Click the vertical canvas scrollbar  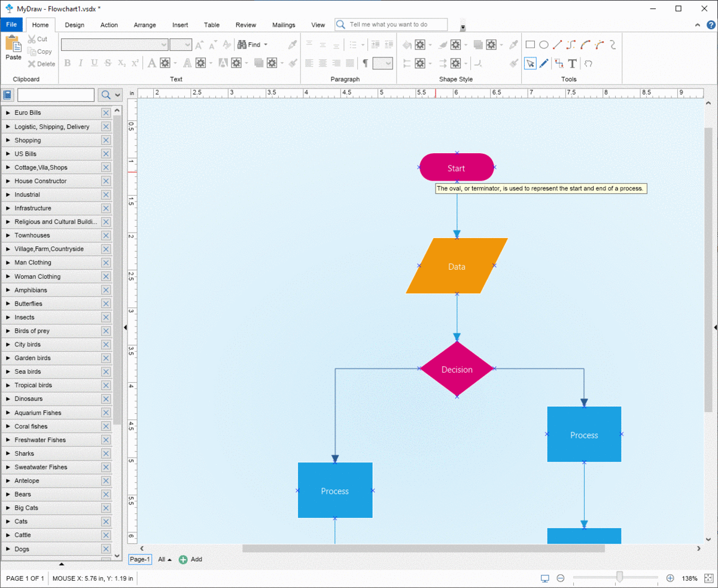pyautogui.click(x=708, y=269)
